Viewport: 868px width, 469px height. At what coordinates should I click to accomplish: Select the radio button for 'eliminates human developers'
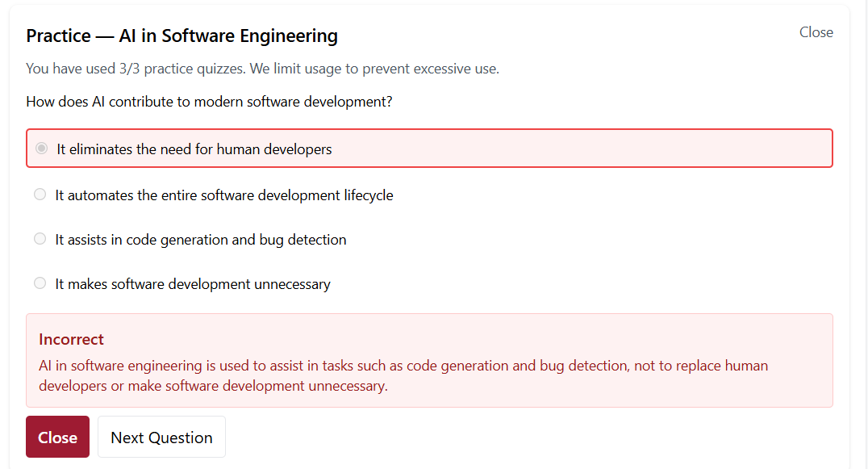pyautogui.click(x=42, y=149)
